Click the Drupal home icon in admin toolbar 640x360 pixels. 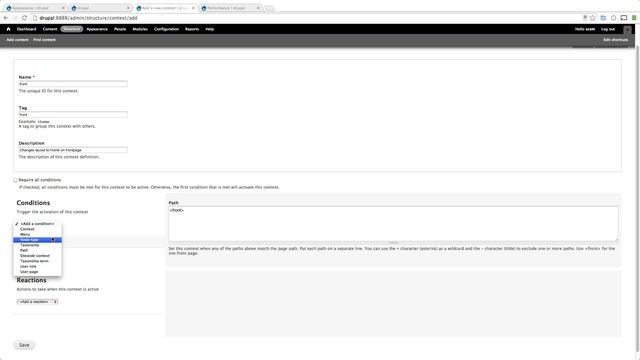tap(8, 29)
